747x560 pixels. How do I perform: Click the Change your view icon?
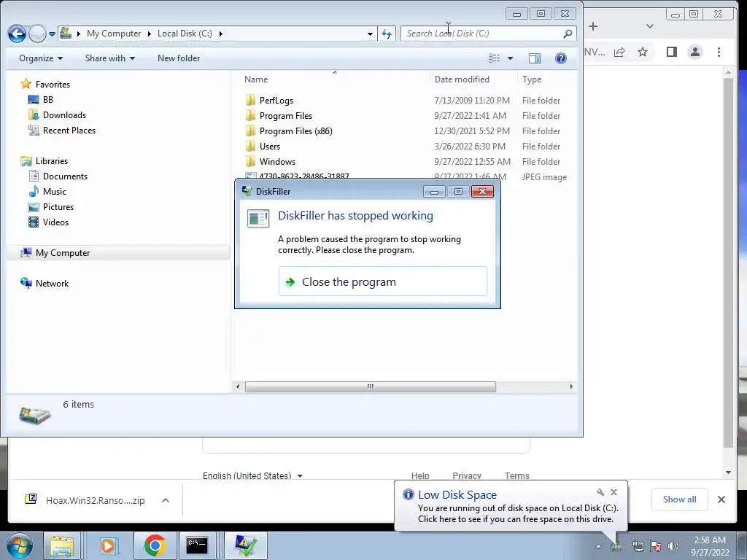click(x=495, y=58)
